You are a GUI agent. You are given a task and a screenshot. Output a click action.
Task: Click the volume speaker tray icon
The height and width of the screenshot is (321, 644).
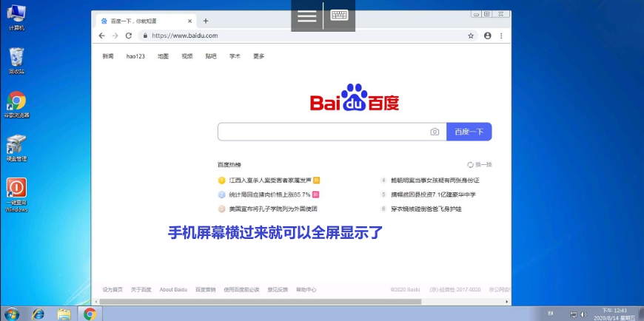[x=583, y=314]
